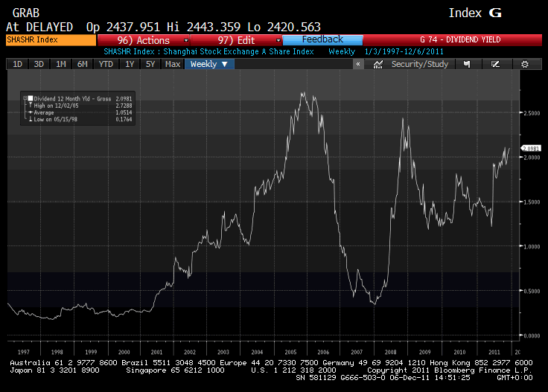Switch to the 5Y time range
Image resolution: width=548 pixels, height=392 pixels.
pyautogui.click(x=150, y=65)
